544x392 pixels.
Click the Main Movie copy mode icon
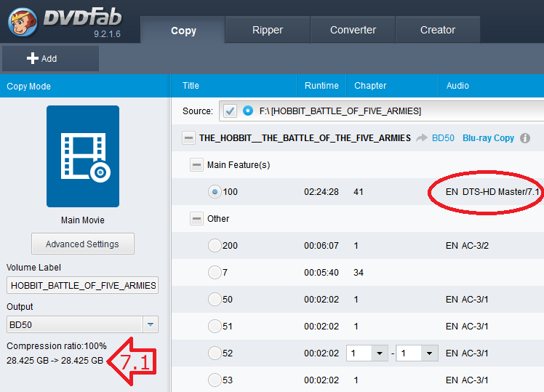[x=83, y=156]
